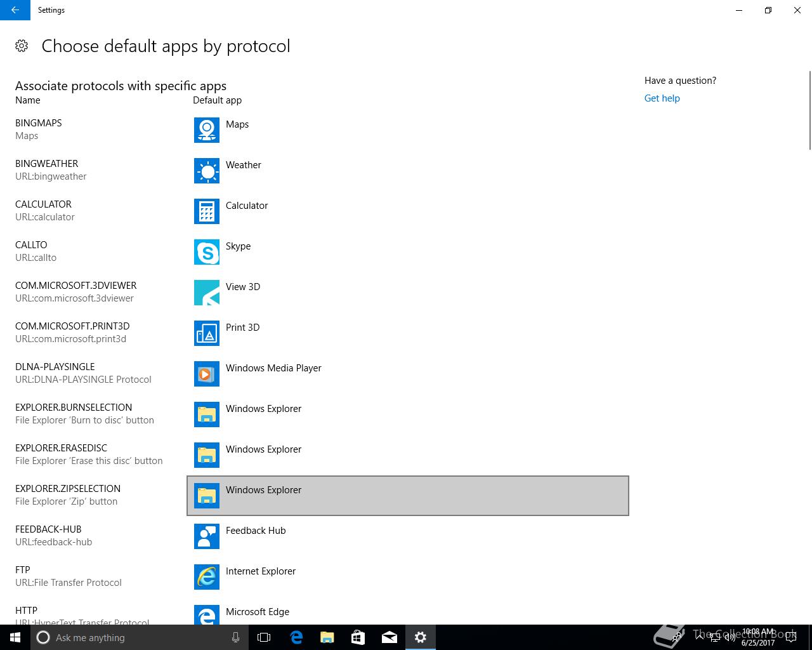Go back with the Settings back arrow

15,10
